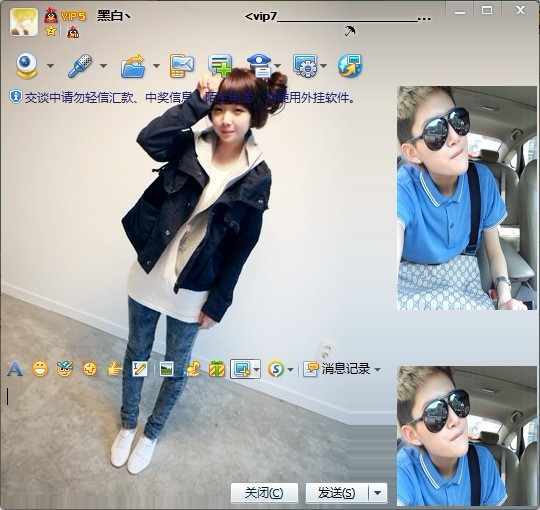
Task: Close the chat window with X
Action: pos(520,10)
